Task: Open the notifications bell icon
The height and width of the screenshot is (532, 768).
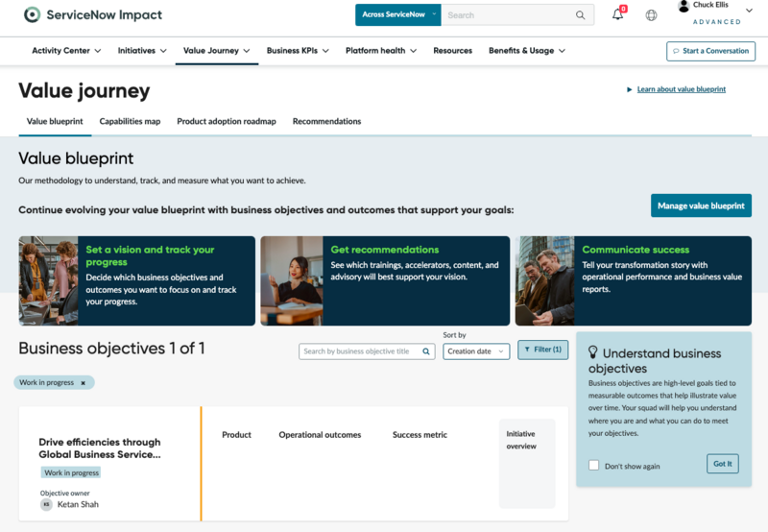Action: pos(618,14)
